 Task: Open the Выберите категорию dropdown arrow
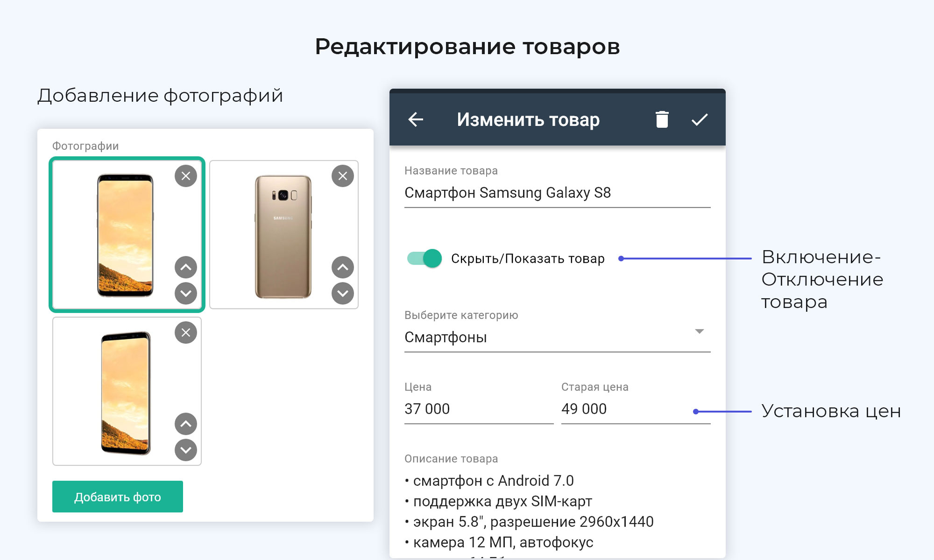pos(699,331)
